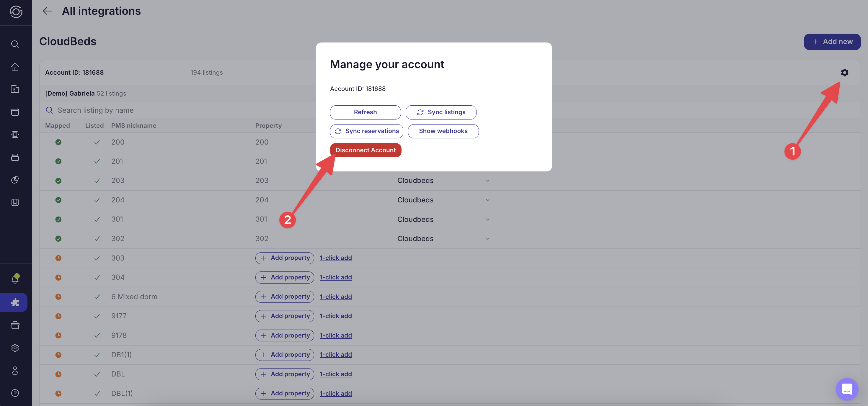Click the green mapped status for listing 204
The width and height of the screenshot is (868, 406).
click(58, 200)
